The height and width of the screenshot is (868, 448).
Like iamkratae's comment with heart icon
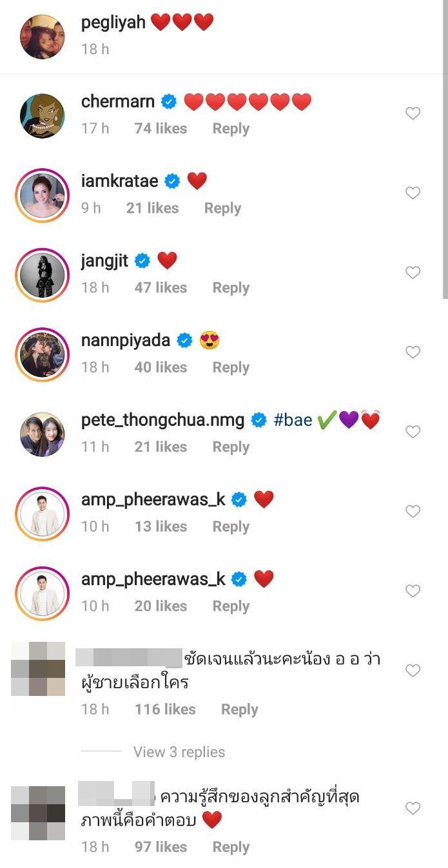tap(413, 193)
